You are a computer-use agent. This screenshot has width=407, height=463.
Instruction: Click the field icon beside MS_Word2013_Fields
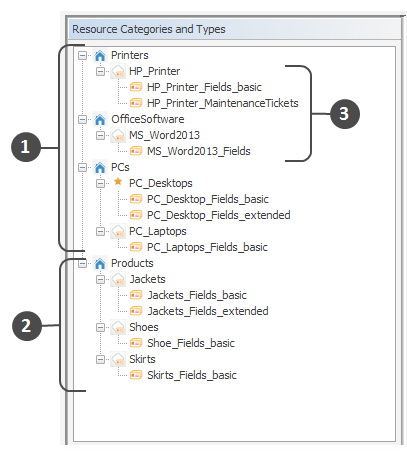click(x=136, y=151)
